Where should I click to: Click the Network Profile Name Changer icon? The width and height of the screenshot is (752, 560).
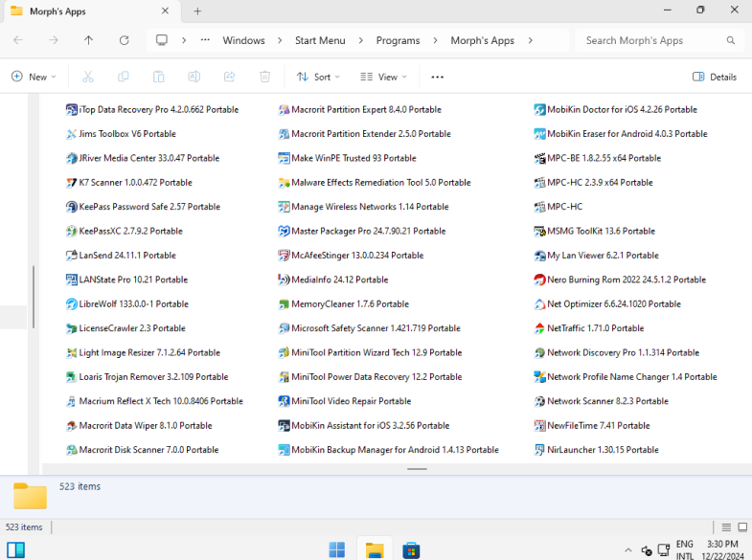click(x=539, y=377)
